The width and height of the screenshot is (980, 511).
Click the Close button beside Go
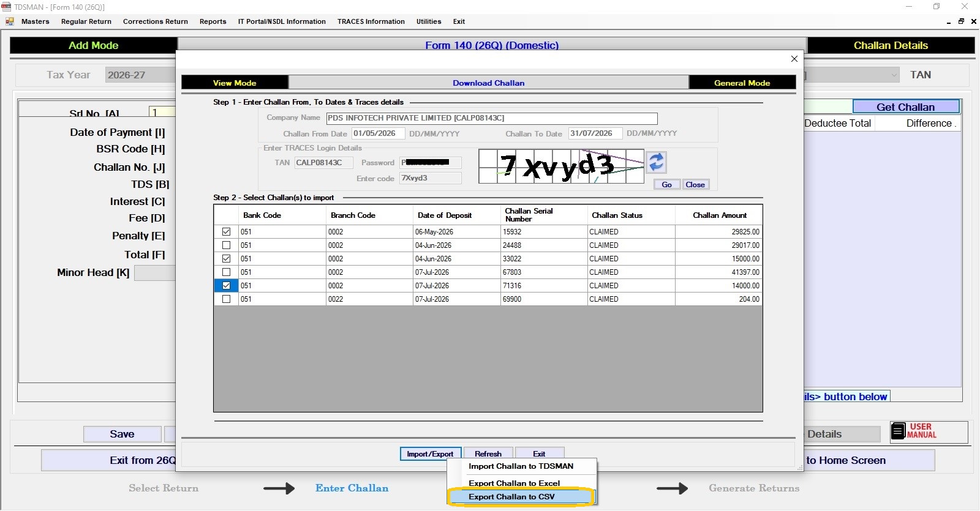(695, 185)
